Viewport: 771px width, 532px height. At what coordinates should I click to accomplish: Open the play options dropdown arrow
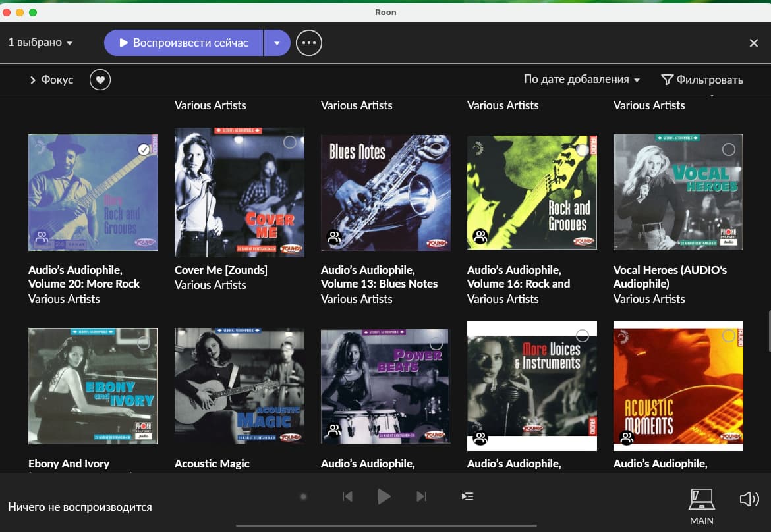point(277,43)
